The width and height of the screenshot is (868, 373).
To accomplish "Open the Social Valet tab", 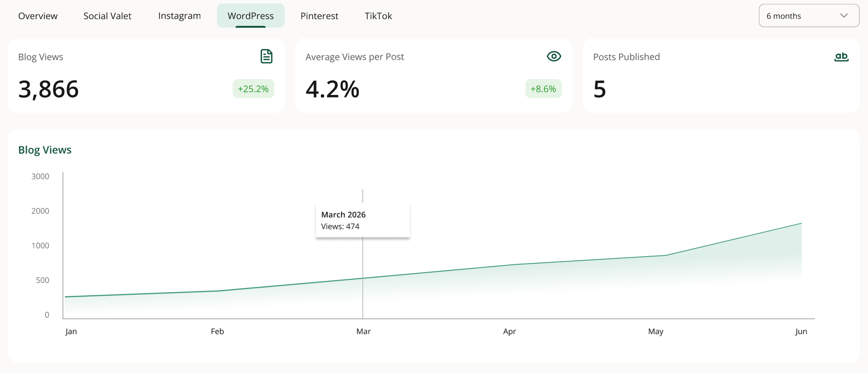I will pos(107,16).
